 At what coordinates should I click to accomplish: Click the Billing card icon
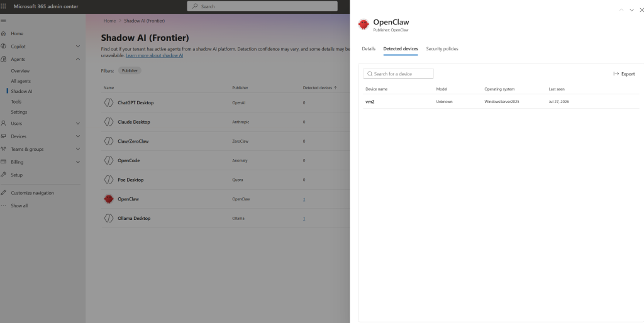[x=3, y=161]
